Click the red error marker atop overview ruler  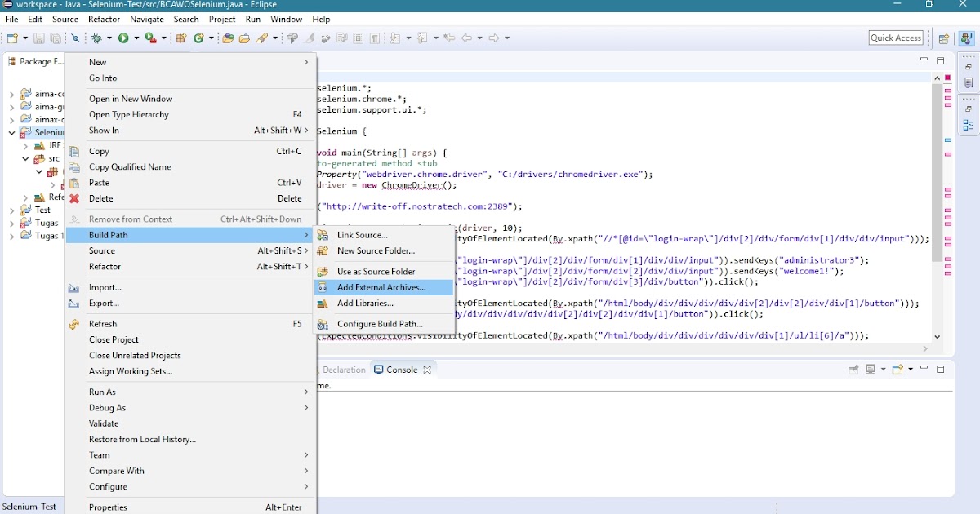click(948, 78)
